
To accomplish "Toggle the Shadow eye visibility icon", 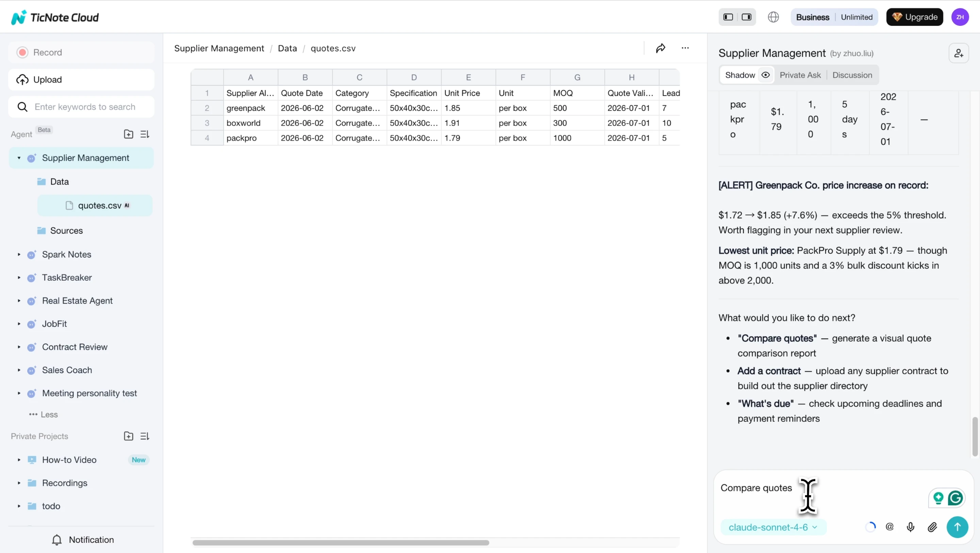I will coord(765,75).
